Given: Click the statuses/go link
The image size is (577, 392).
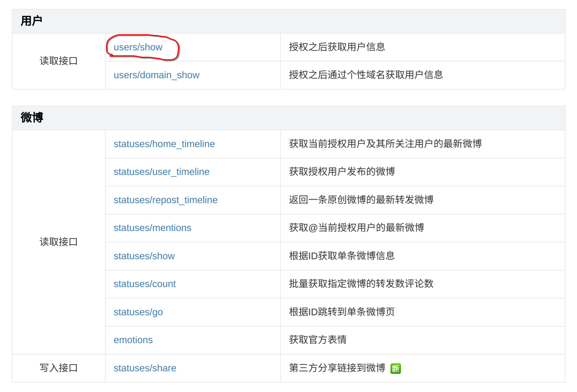Looking at the screenshot, I should [138, 312].
